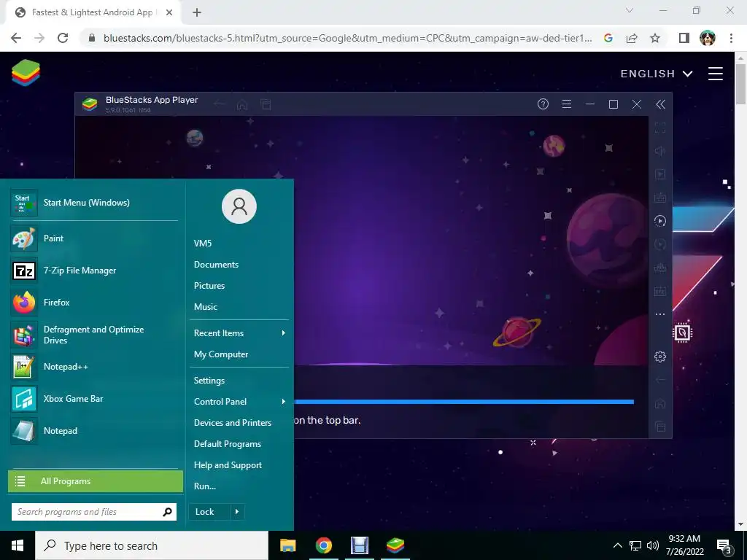747x560 pixels.
Task: Click the BlueStacks sidebar volume icon
Action: [659, 151]
